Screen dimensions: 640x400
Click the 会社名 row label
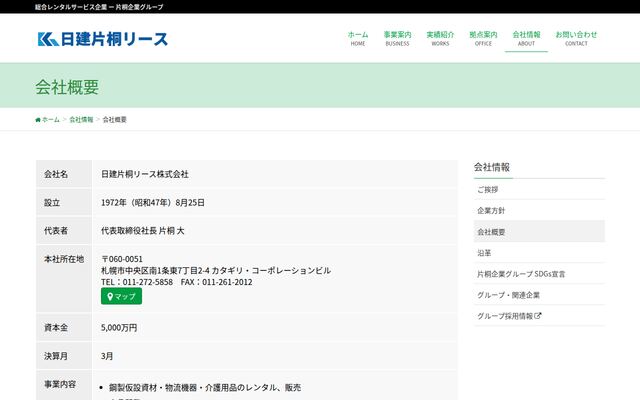56,174
